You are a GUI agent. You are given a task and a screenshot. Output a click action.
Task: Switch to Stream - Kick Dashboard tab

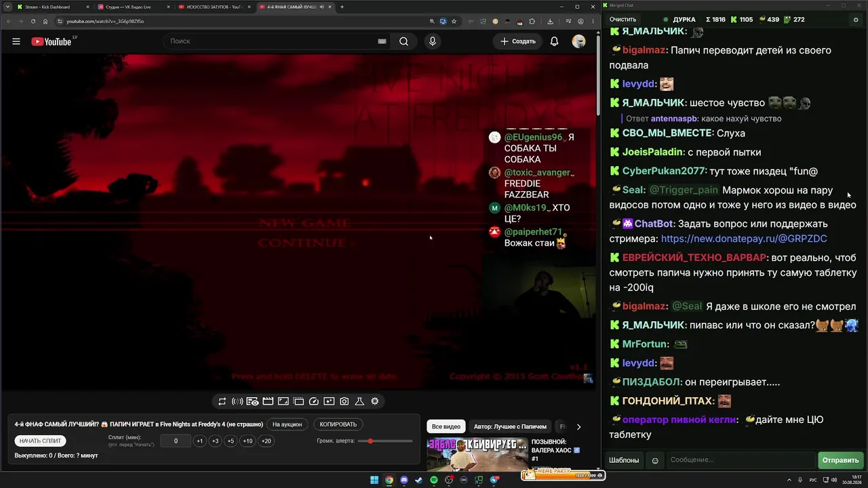[53, 7]
